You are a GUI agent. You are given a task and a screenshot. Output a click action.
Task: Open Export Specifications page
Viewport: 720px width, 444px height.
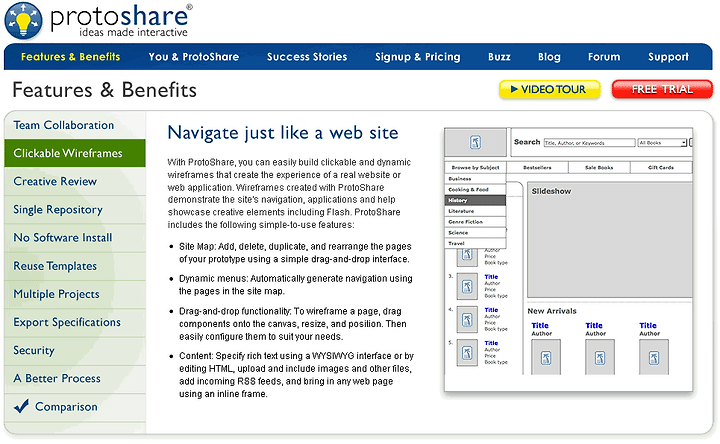point(75,322)
